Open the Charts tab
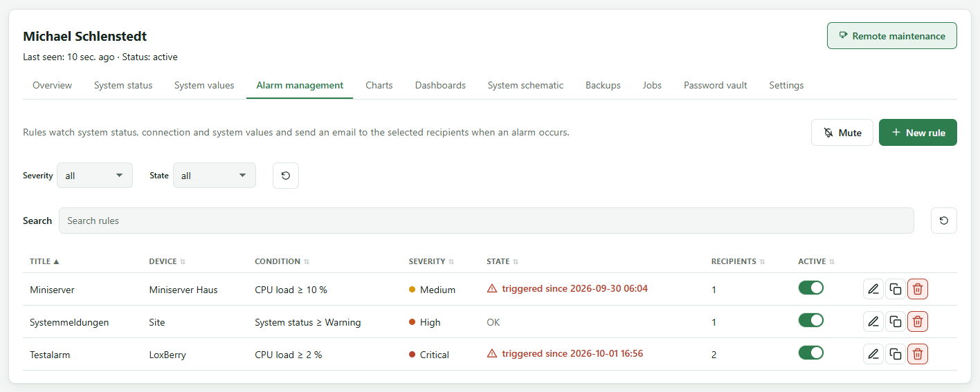The image size is (980, 392). click(379, 85)
